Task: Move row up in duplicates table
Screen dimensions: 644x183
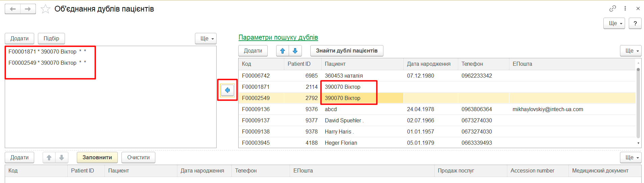Action: pyautogui.click(x=283, y=51)
